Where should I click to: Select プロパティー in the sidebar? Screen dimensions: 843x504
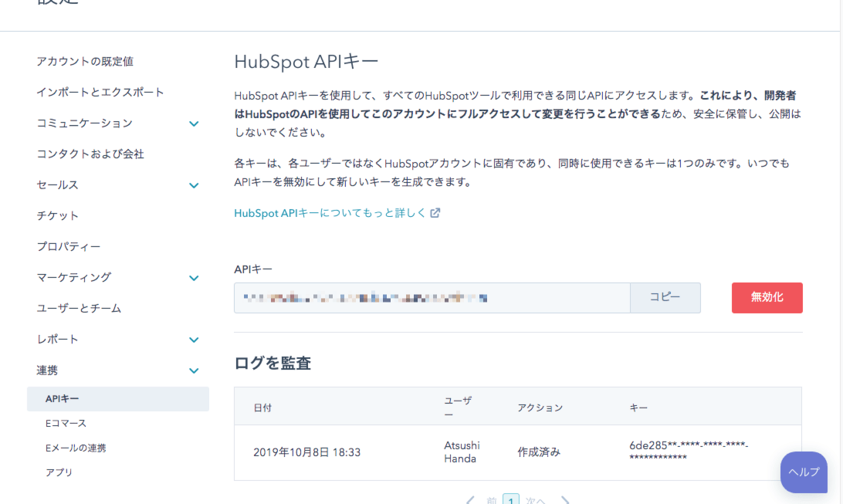(69, 246)
